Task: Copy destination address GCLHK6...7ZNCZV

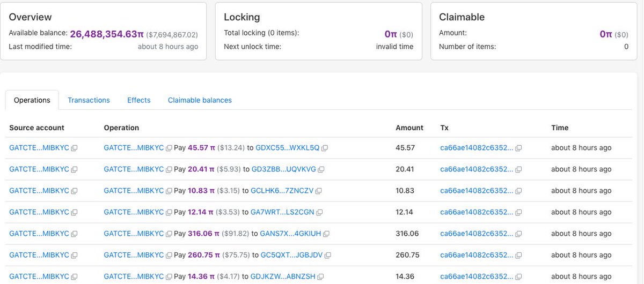Action: (319, 191)
